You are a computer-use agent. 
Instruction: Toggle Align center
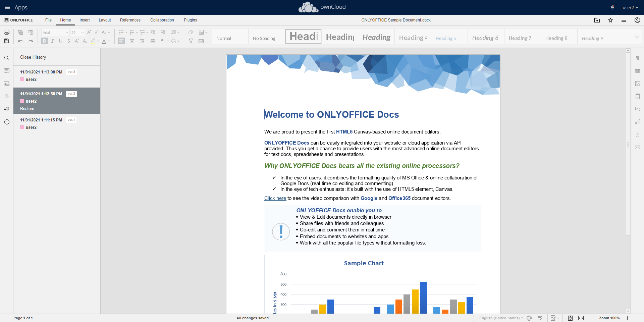coord(132,41)
